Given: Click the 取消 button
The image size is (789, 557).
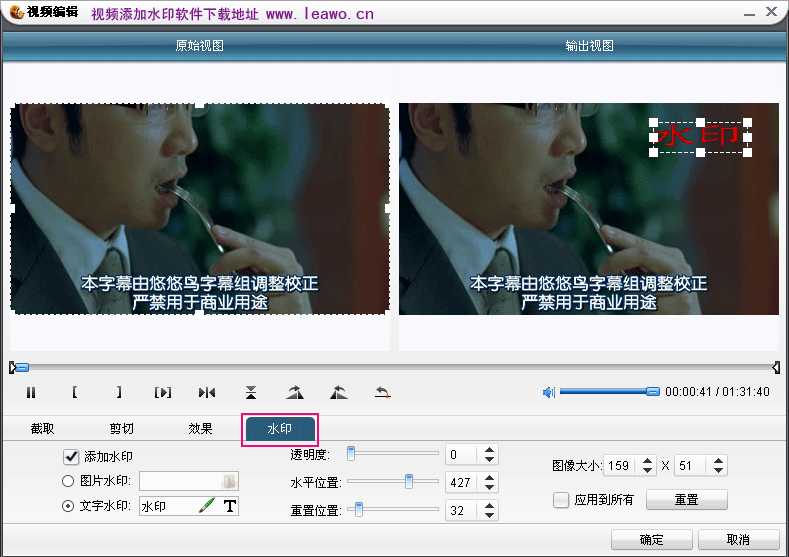Looking at the screenshot, I should click(x=738, y=540).
